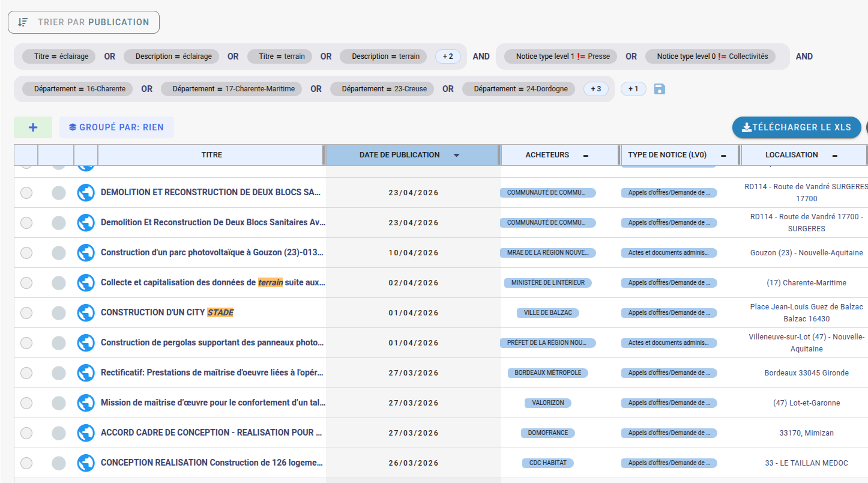Screen dimensions: 868x483
Task: Select radio for Gouzon photovoltaïque row
Action: click(26, 252)
